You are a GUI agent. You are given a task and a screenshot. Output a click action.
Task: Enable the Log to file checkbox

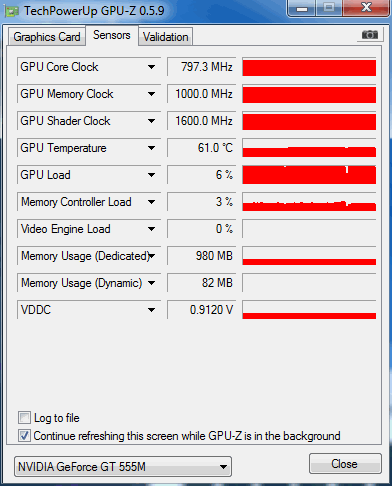tap(24, 418)
